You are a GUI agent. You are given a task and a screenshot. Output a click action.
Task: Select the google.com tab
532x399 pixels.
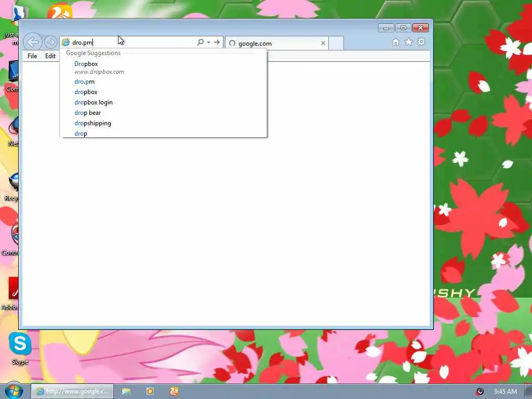point(276,44)
